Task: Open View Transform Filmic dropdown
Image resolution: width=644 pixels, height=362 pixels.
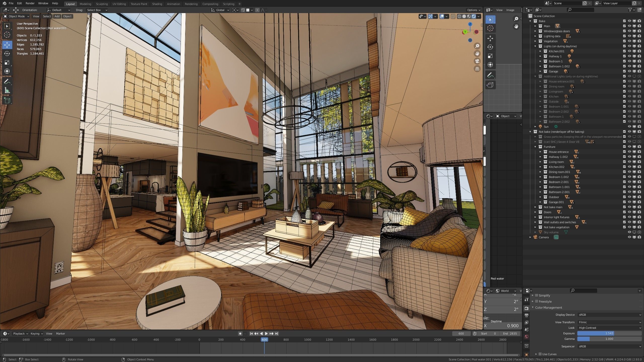Action: (610, 322)
